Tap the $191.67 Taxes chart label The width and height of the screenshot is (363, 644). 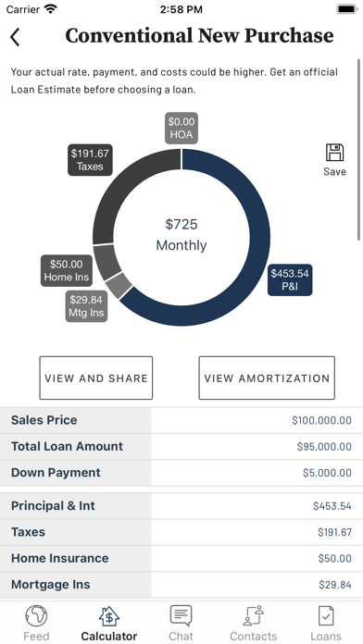tap(90, 160)
